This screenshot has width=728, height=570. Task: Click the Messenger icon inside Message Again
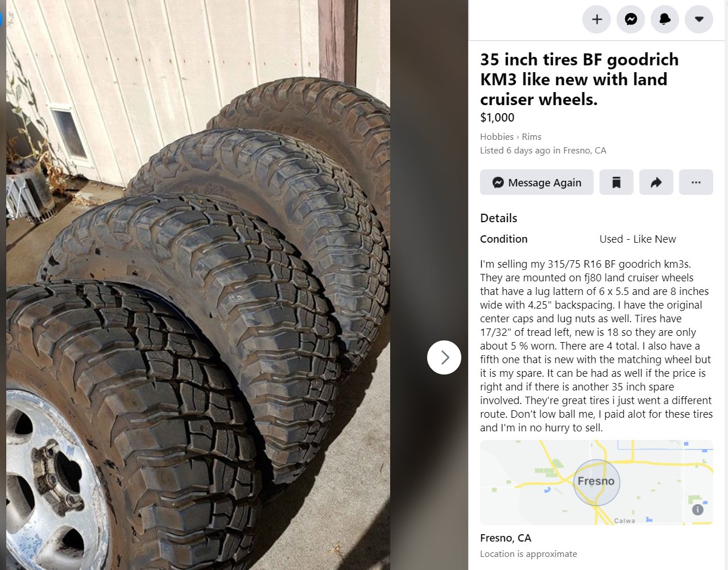coord(498,182)
